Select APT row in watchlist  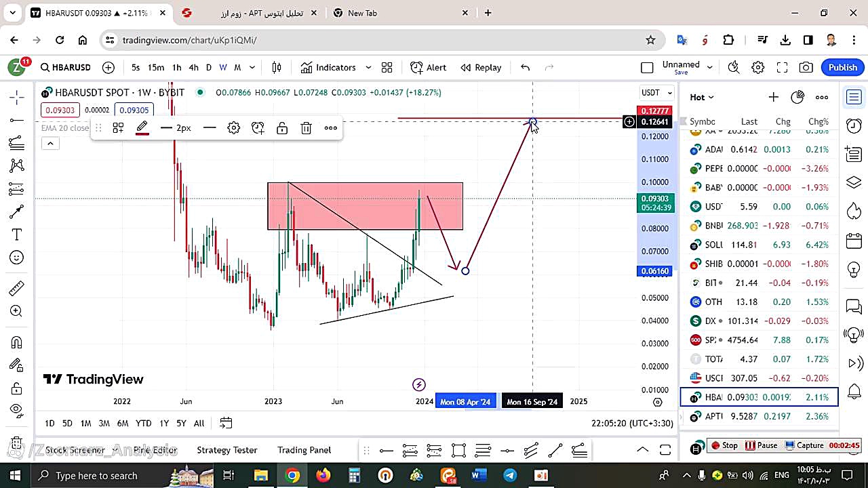[x=759, y=416]
